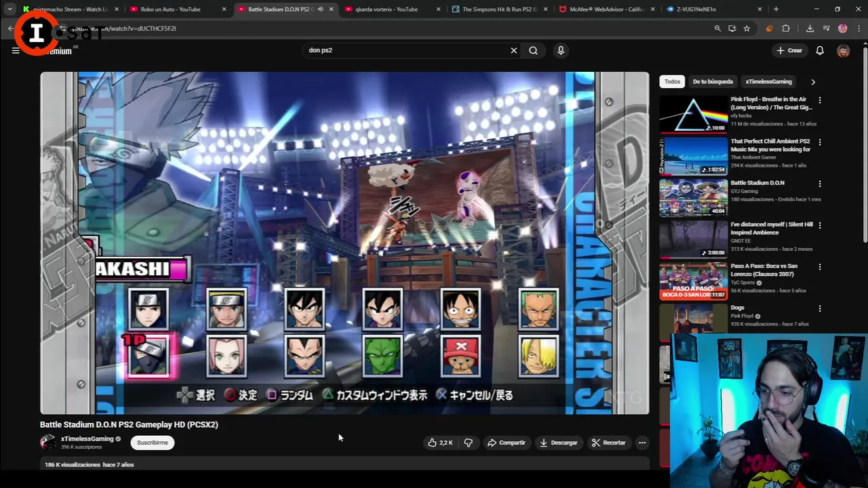Viewport: 868px width, 488px height.
Task: Play 'I've distanced myself | Silent Hill' video title
Action: click(771, 228)
